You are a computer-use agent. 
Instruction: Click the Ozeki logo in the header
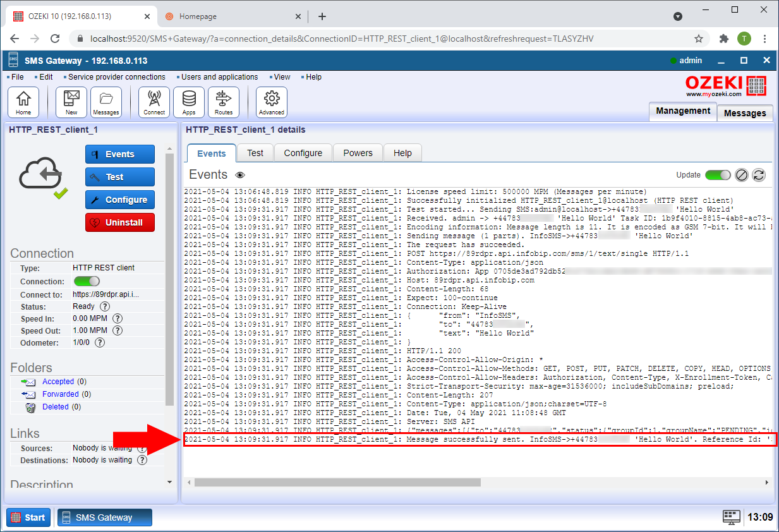pyautogui.click(x=727, y=87)
